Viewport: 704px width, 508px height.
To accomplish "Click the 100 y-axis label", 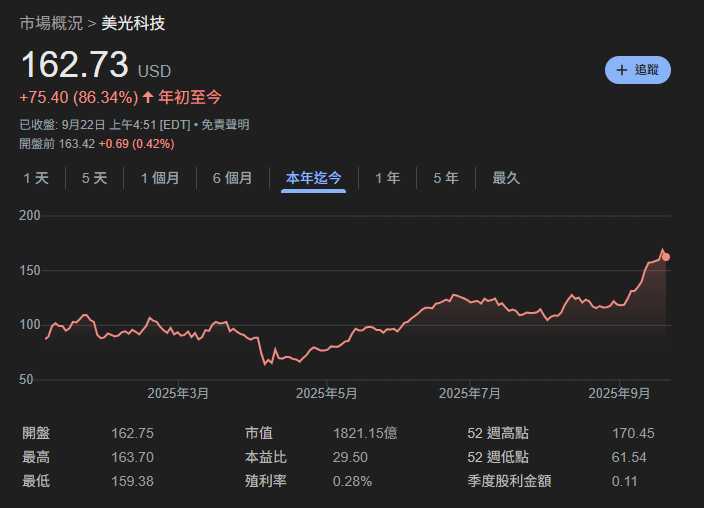I will 30,325.
